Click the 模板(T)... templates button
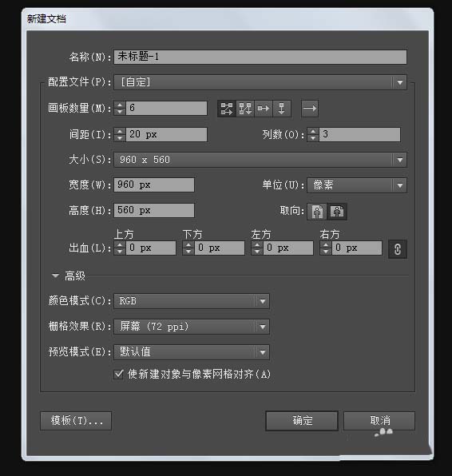The image size is (452, 476). (x=76, y=421)
